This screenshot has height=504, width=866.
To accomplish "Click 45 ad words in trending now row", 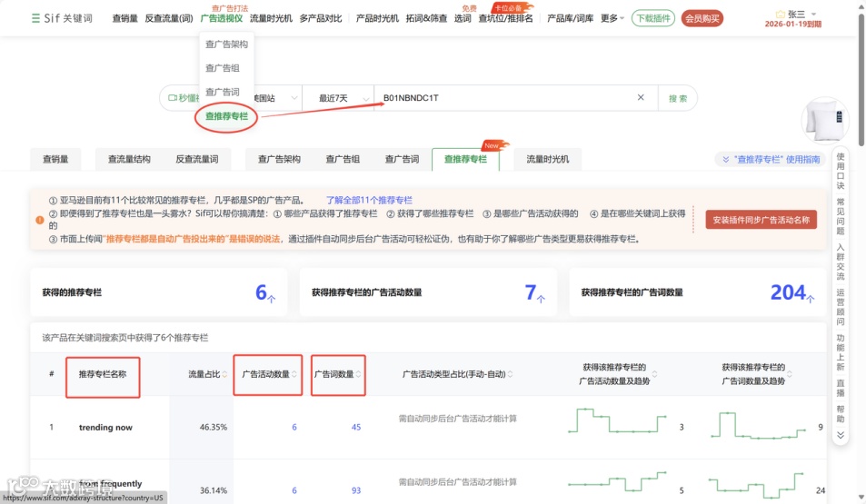I will click(x=356, y=427).
